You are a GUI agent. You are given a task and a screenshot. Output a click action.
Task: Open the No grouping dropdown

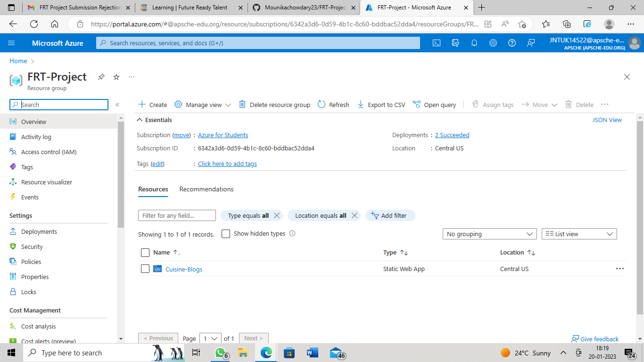489,233
